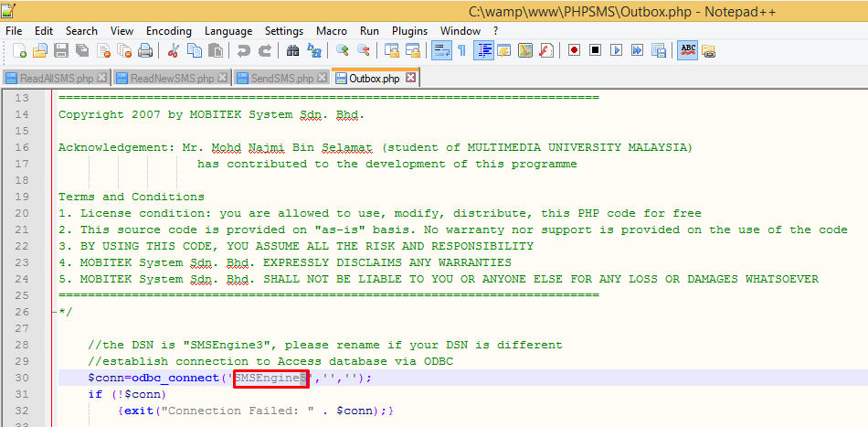Open the Language menu
The image size is (868, 427).
pyautogui.click(x=228, y=31)
